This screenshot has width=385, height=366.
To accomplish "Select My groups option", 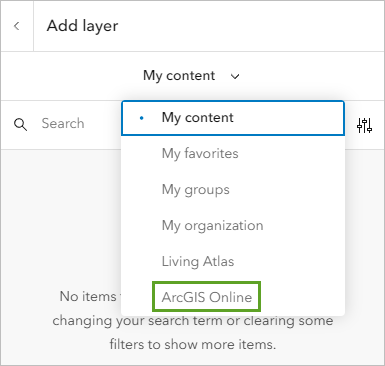I will click(x=233, y=190).
